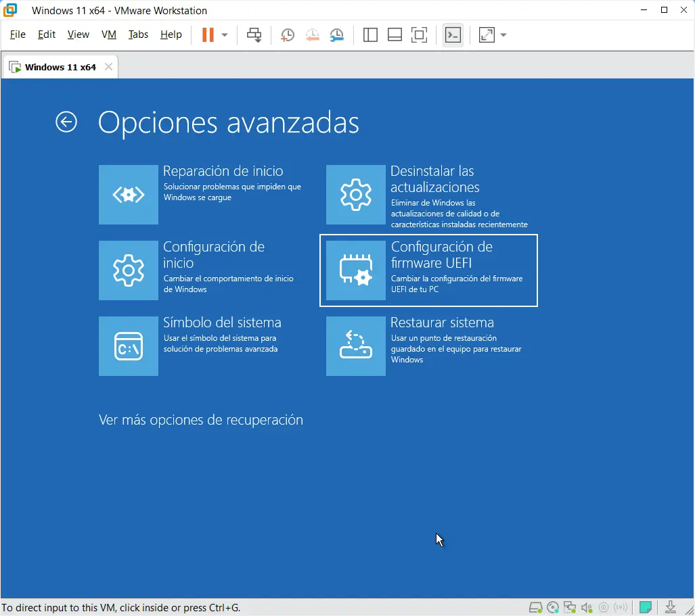Open Reparación de inicio tile icon

(x=128, y=195)
